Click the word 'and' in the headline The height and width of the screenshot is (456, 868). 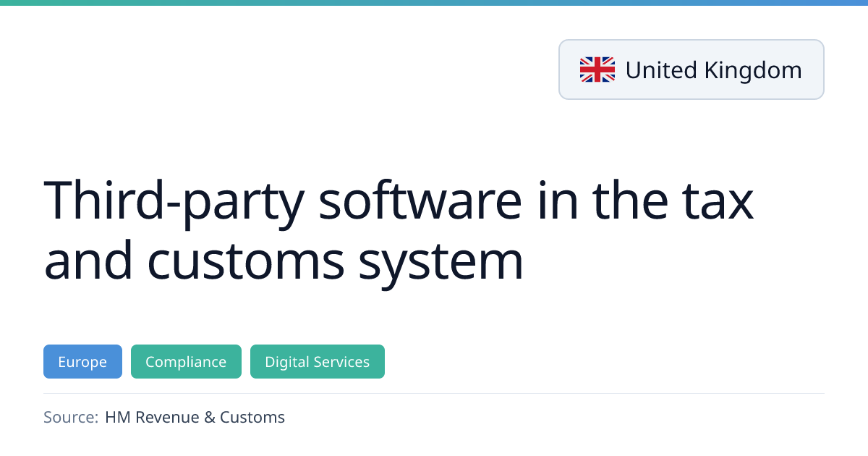tap(88, 261)
